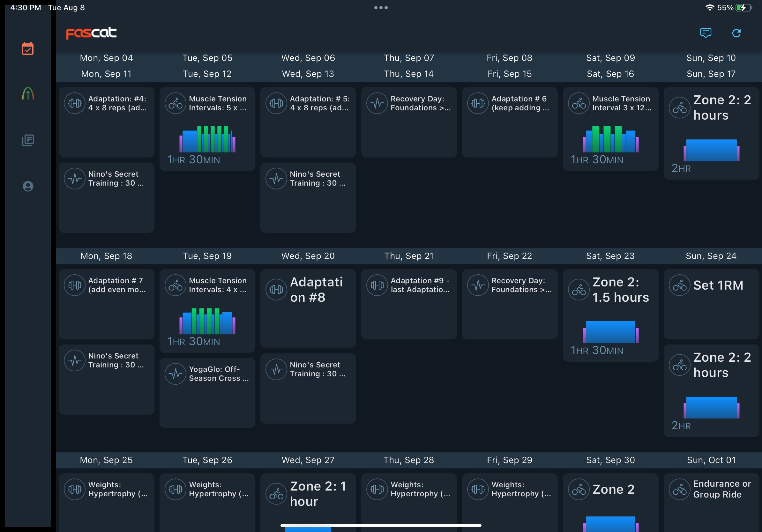Tap dumbbell icon of Adaptation #4 workout
Screen dimensions: 762x532
[x=75, y=103]
